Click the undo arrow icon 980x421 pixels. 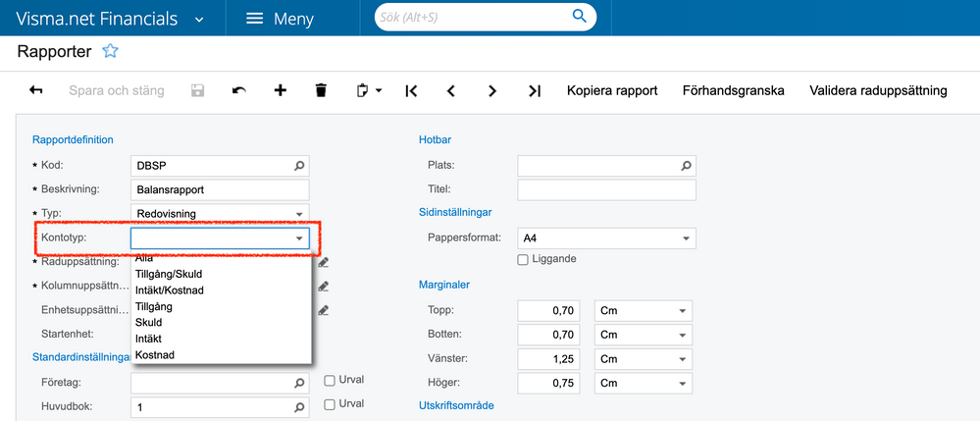click(x=238, y=90)
